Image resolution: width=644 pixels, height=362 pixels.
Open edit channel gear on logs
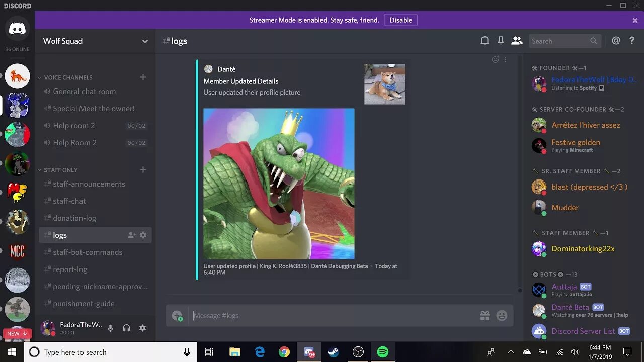pyautogui.click(x=143, y=235)
